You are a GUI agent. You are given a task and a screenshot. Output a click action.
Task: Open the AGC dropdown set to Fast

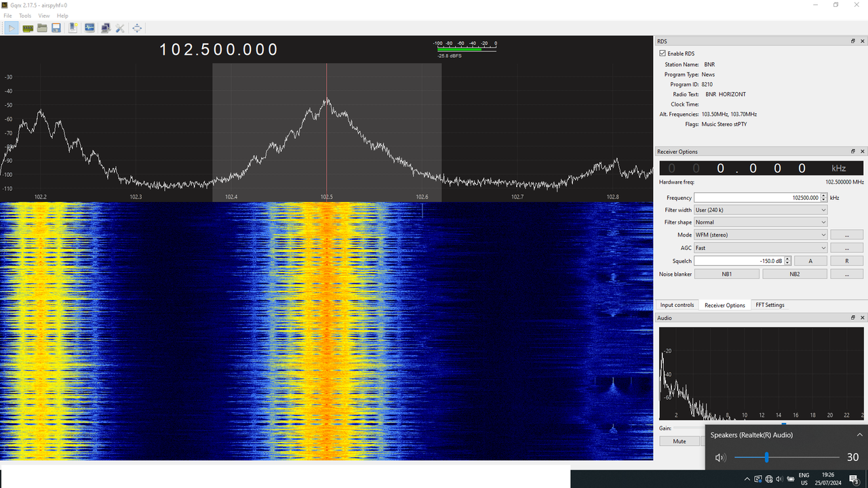tap(761, 248)
